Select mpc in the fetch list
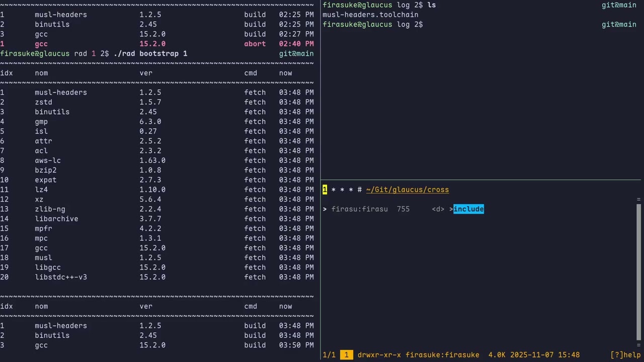Image resolution: width=644 pixels, height=362 pixels. coord(41,238)
